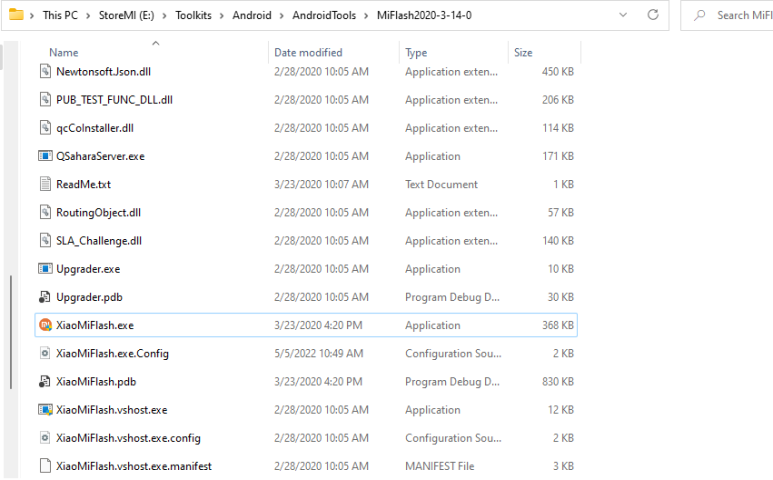Click the QSaharaServer.exe application icon

pyautogui.click(x=45, y=156)
